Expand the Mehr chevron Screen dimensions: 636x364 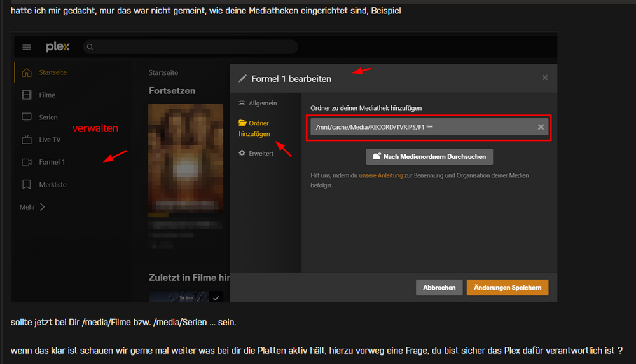click(42, 207)
